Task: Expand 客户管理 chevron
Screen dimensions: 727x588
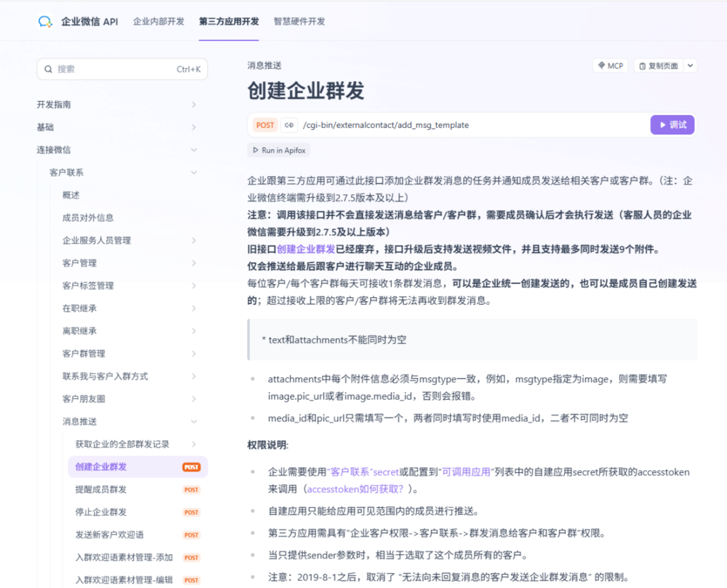Action: 194,263
